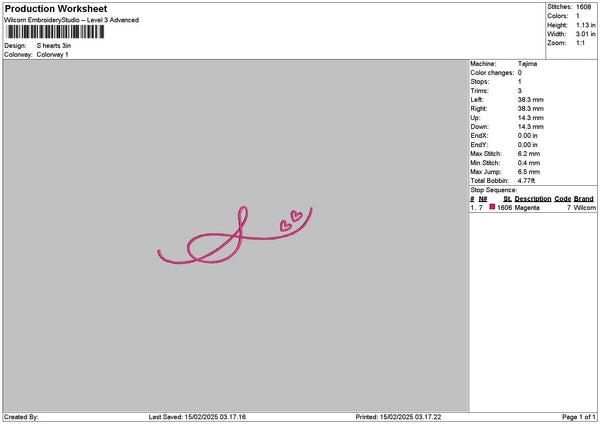The height and width of the screenshot is (424, 600).
Task: Click the Colors count value
Action: (x=578, y=16)
